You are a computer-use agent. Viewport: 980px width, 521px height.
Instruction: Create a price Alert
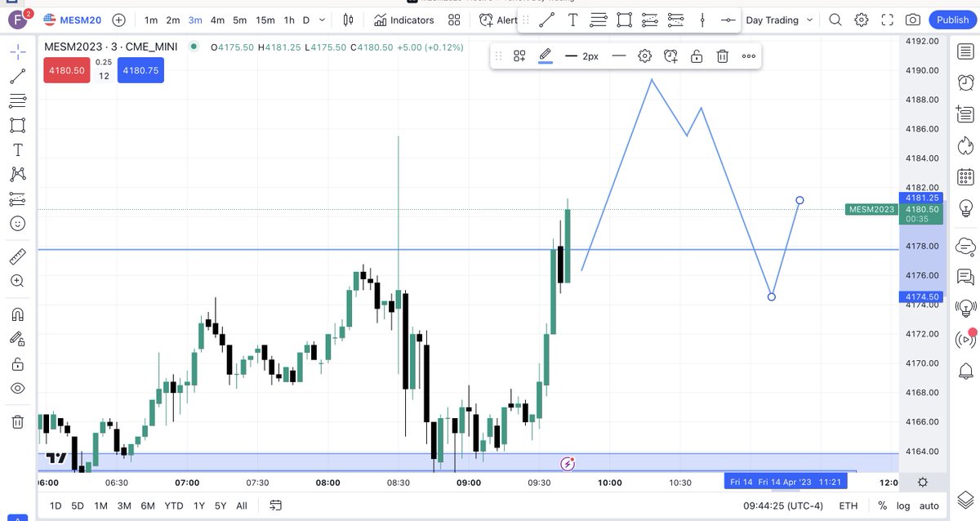(x=498, y=20)
